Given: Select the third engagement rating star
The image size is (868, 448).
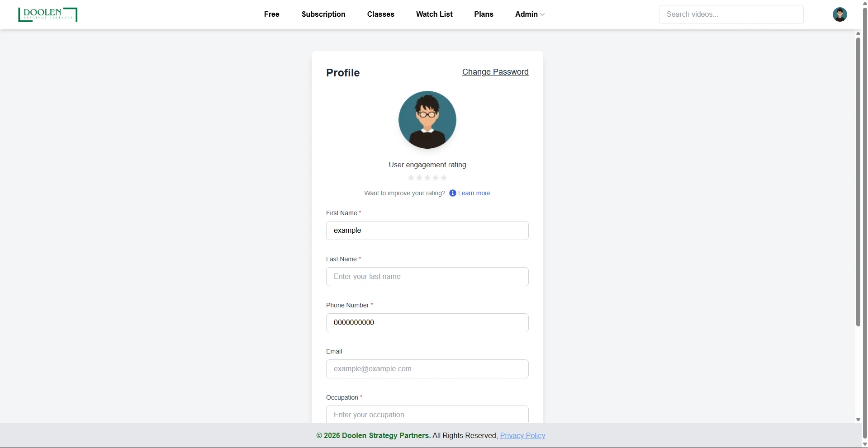Looking at the screenshot, I should (427, 178).
